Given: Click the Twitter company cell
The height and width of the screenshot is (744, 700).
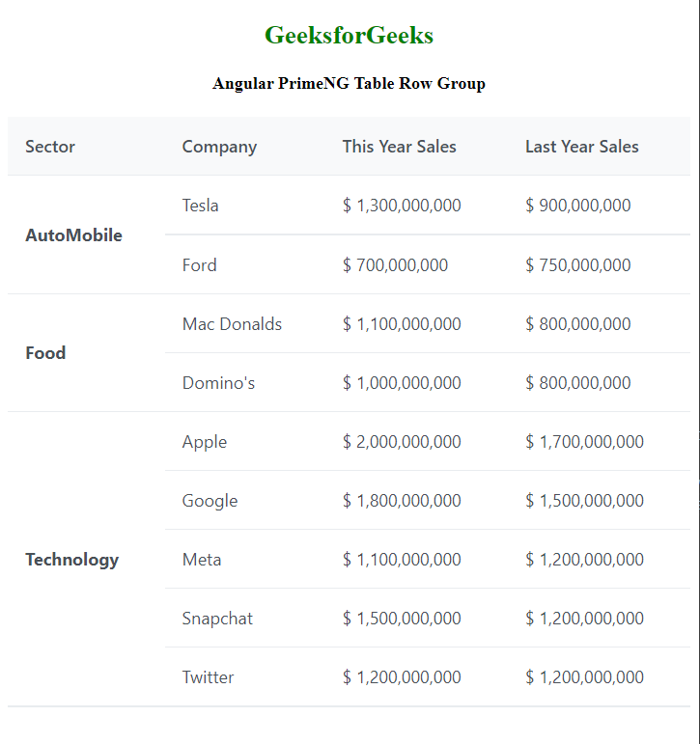Looking at the screenshot, I should point(208,677).
